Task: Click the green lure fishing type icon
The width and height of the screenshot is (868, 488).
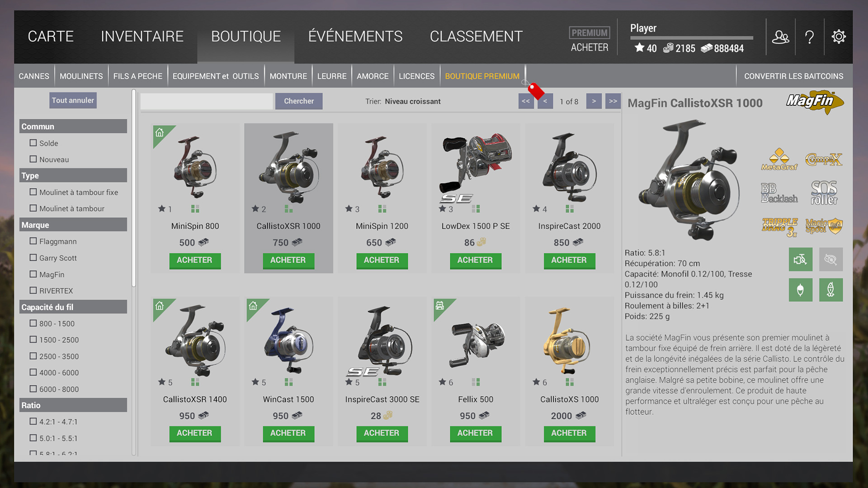Action: [x=830, y=290]
